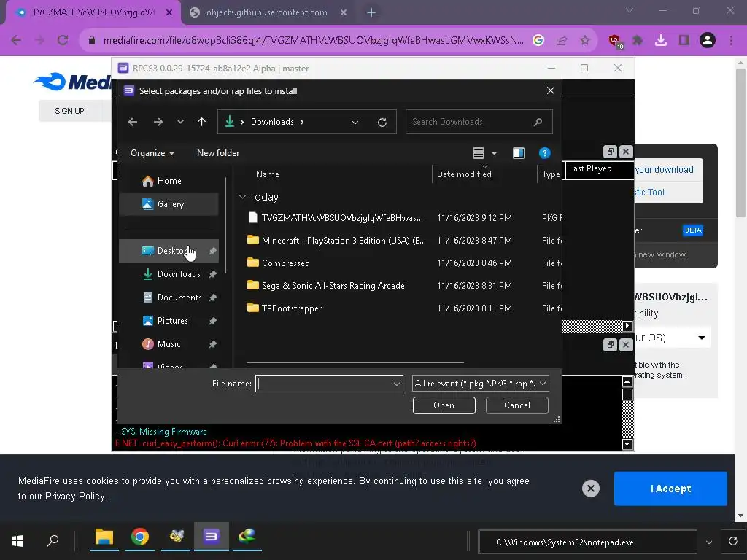Select Home in the navigation pane
This screenshot has height=560, width=747.
click(x=169, y=181)
